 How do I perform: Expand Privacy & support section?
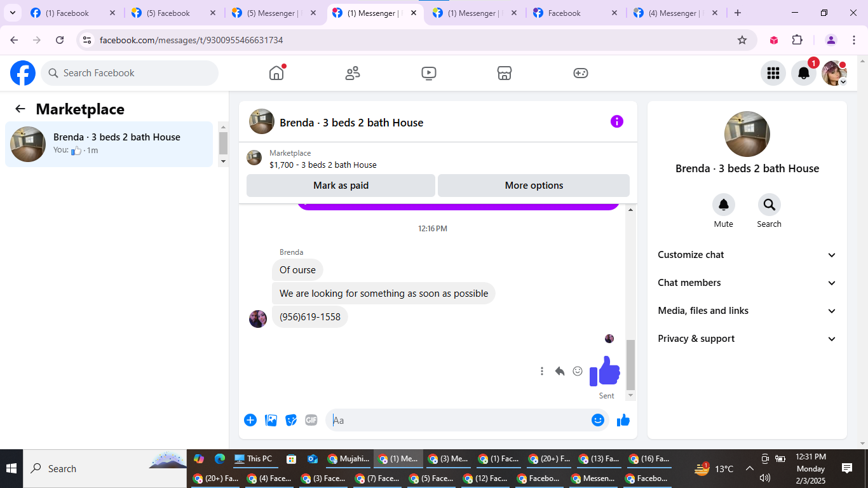(x=747, y=339)
